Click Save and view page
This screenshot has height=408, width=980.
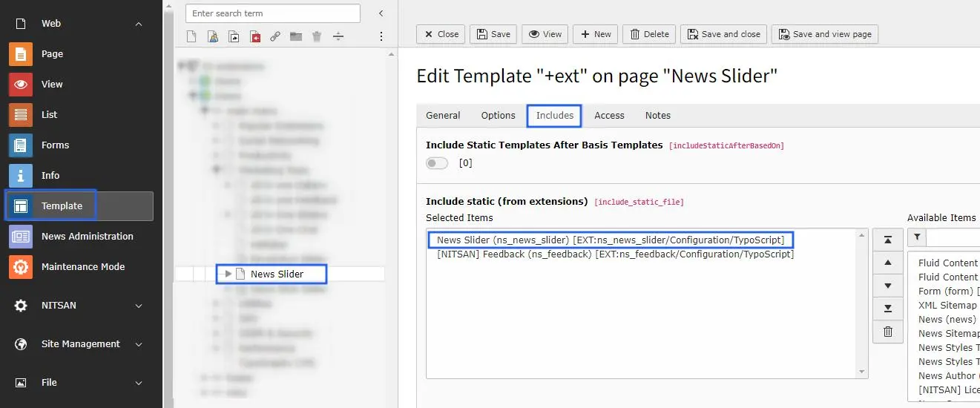coord(825,34)
